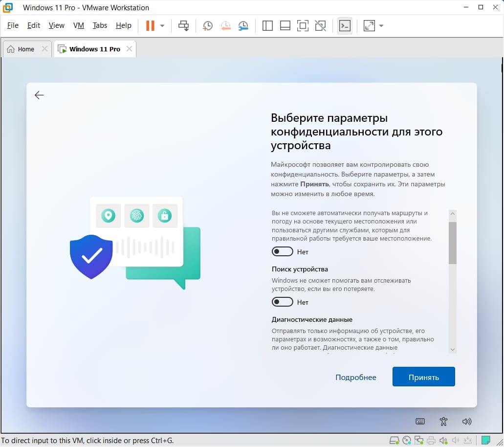This screenshot has height=447, width=504.
Task: Open the View menu
Action: coord(57,25)
